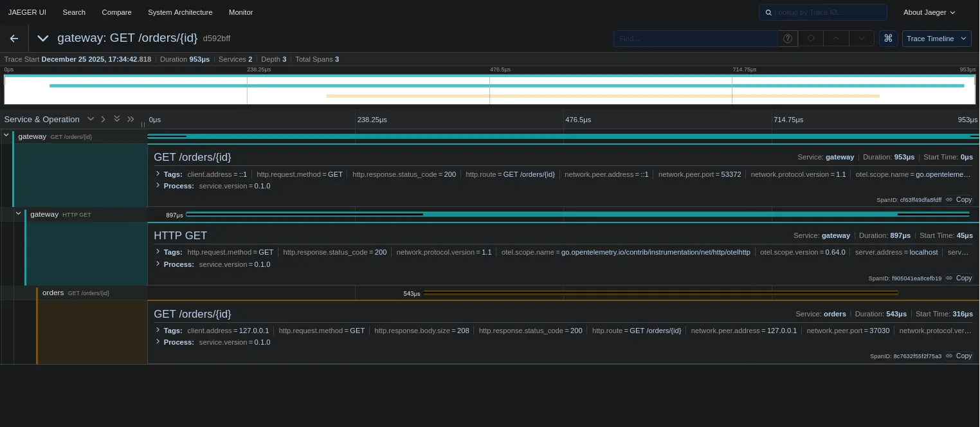
Task: Jump to the next search result arrow
Action: point(861,39)
